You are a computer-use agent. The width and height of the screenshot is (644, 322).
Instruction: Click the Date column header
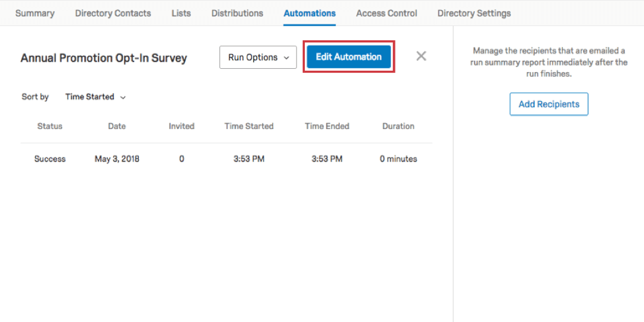pos(116,126)
